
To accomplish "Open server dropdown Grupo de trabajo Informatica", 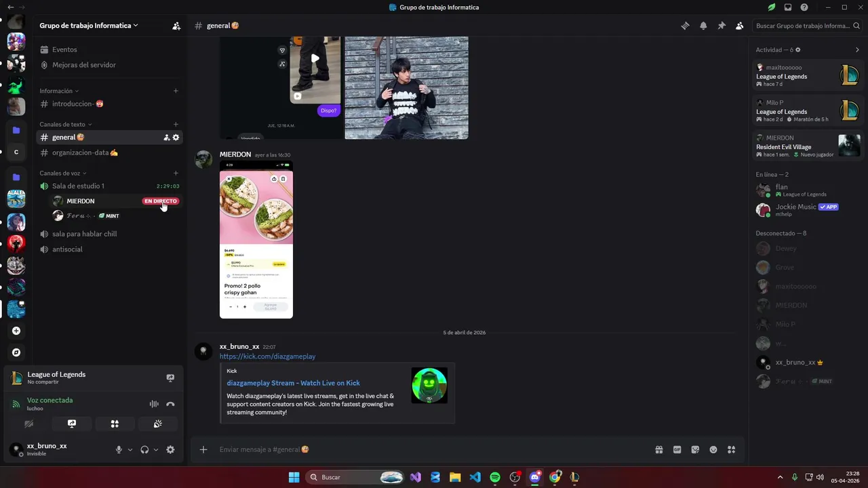I will 89,26.
